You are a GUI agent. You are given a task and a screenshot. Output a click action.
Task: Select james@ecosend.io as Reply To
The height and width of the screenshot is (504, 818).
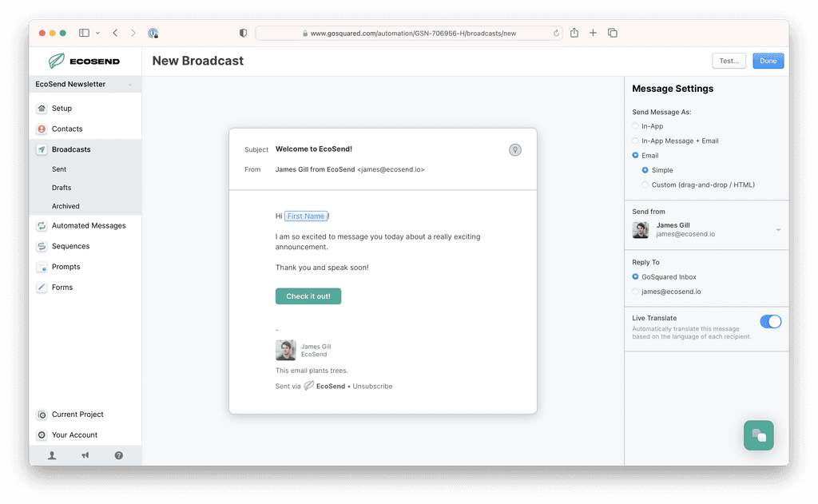[x=634, y=292]
